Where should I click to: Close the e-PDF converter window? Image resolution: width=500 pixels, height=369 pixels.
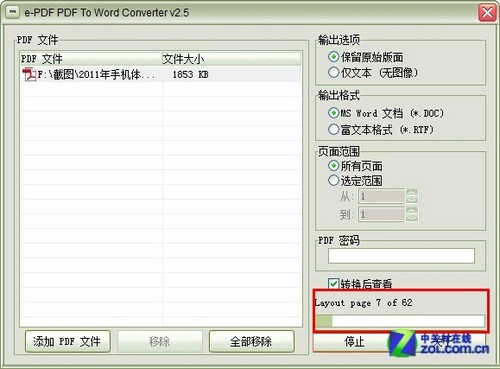487,13
